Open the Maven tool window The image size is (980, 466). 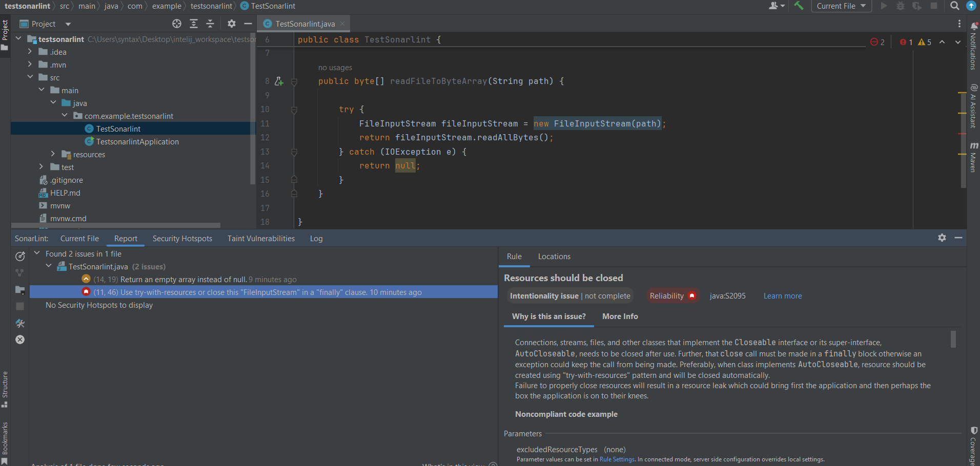click(x=973, y=157)
